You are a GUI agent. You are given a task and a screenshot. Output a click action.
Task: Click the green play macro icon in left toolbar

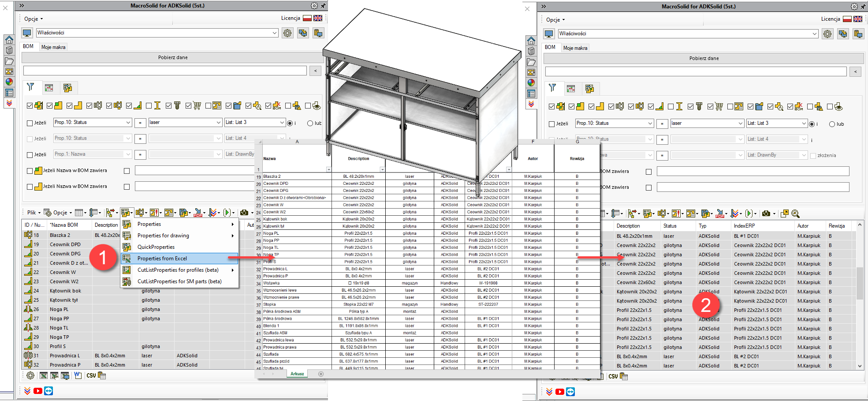(227, 213)
